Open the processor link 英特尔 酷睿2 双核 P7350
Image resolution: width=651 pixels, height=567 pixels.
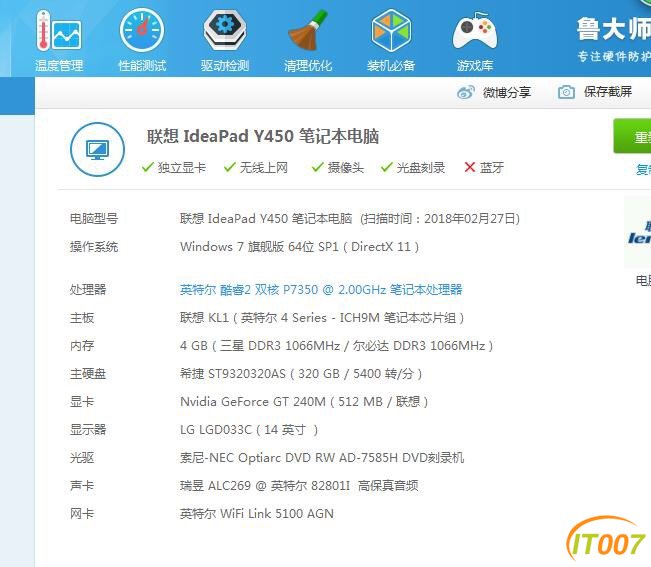[321, 289]
